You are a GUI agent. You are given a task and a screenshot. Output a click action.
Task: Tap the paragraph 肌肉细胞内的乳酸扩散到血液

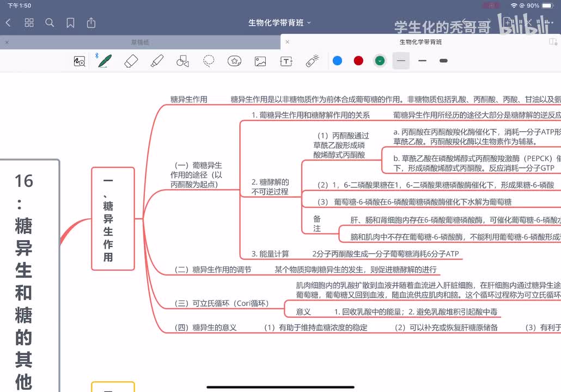(428, 290)
